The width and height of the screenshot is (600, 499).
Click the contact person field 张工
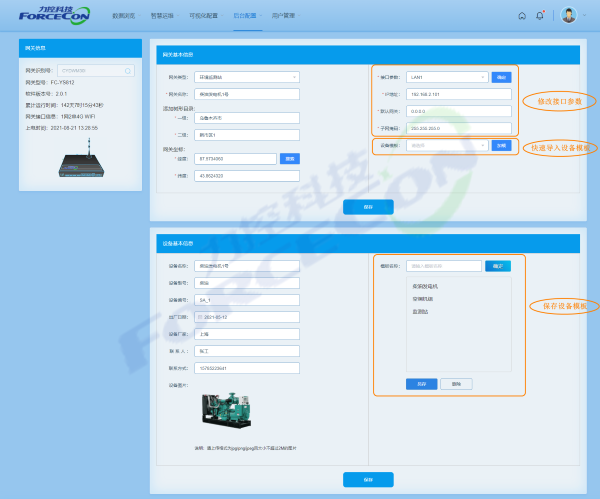(x=247, y=351)
